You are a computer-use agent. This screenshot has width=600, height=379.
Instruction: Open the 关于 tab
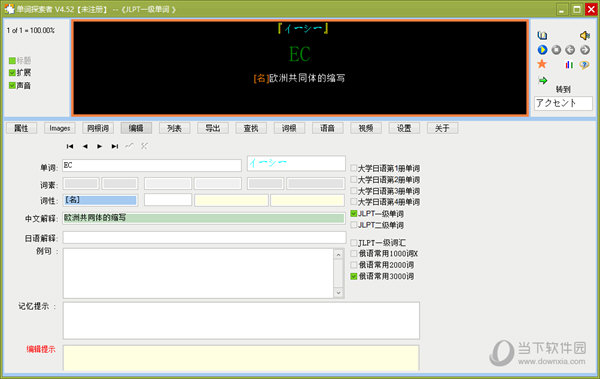[x=442, y=128]
